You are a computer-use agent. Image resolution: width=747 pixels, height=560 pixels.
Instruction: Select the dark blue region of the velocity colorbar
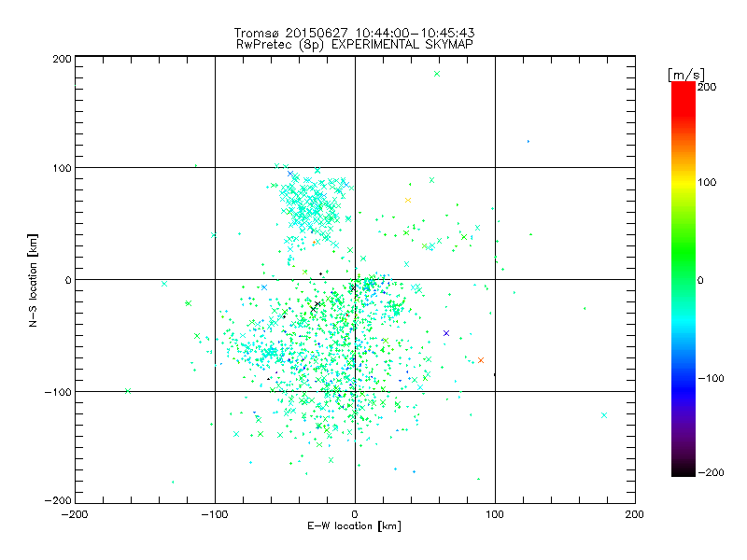click(684, 388)
